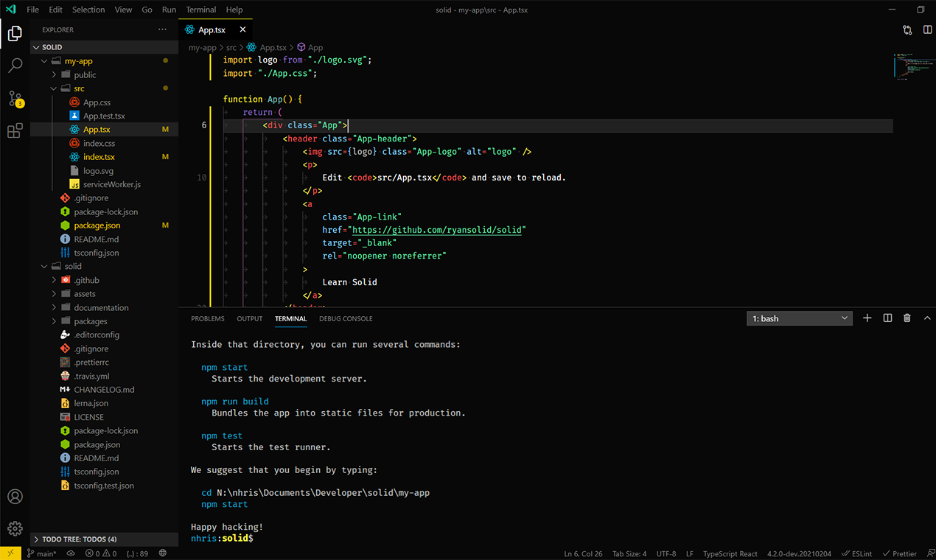
Task: Click the editor minimap
Action: [912, 68]
